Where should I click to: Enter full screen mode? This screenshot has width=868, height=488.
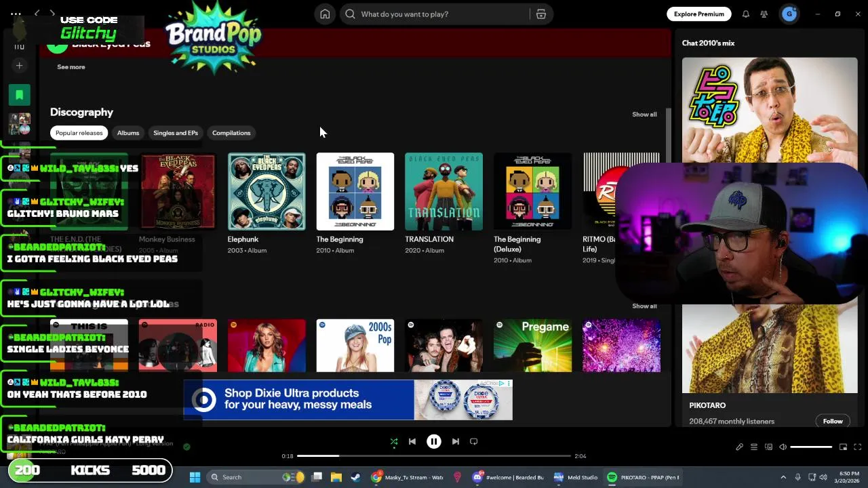[857, 447]
